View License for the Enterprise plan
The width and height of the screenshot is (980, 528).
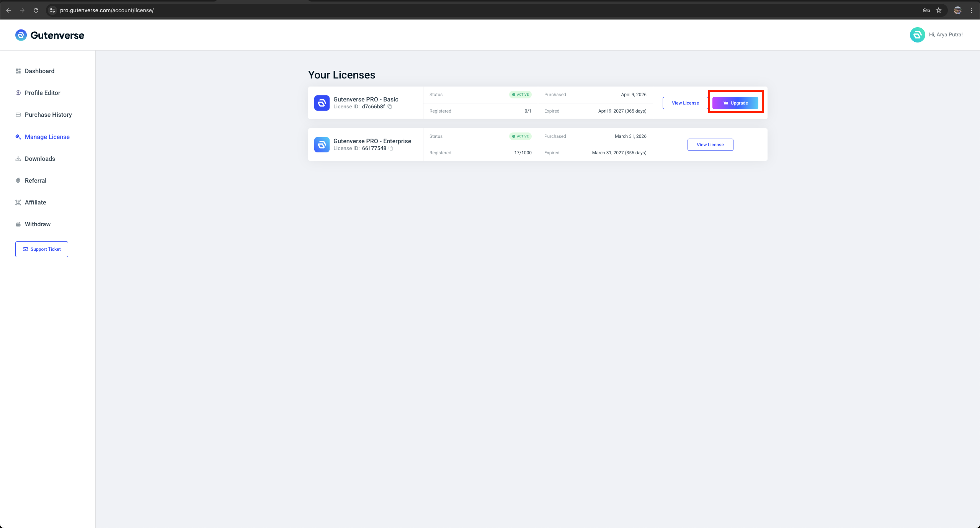point(710,145)
